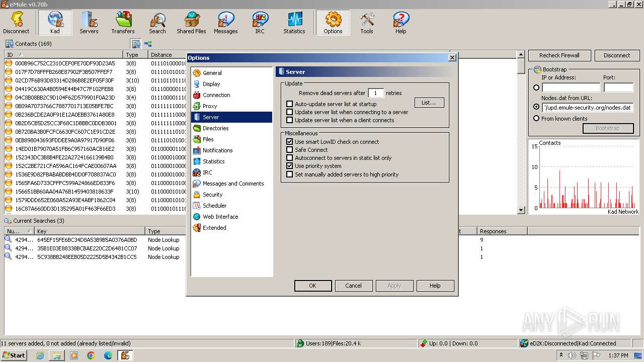The image size is (644, 362).
Task: Click the Kad network graph icon next to contacts
Action: [148, 44]
